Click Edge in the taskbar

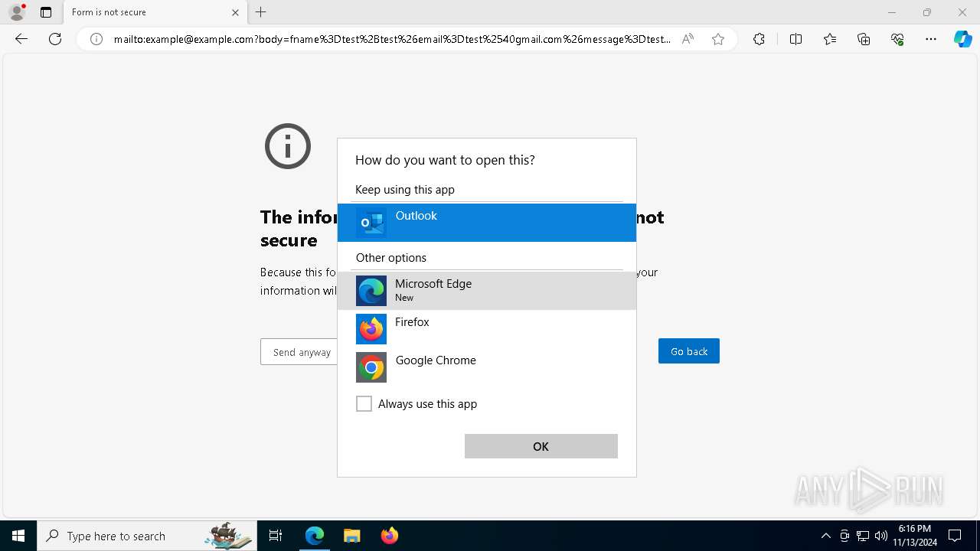[x=315, y=536]
